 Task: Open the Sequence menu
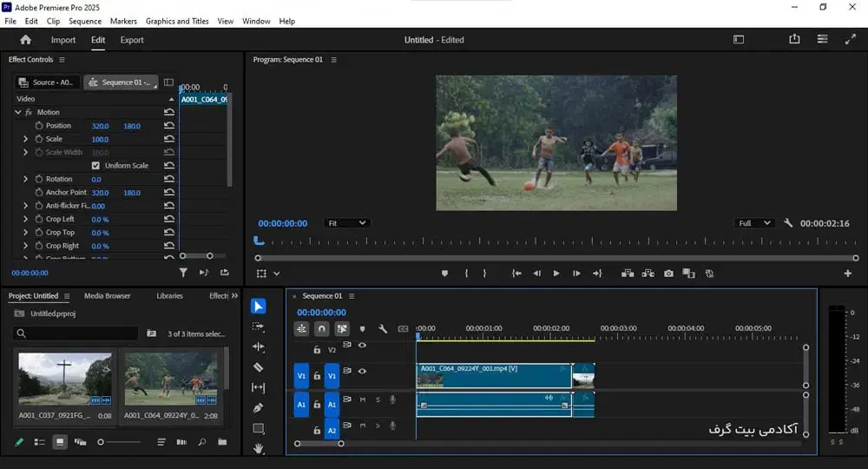point(85,21)
